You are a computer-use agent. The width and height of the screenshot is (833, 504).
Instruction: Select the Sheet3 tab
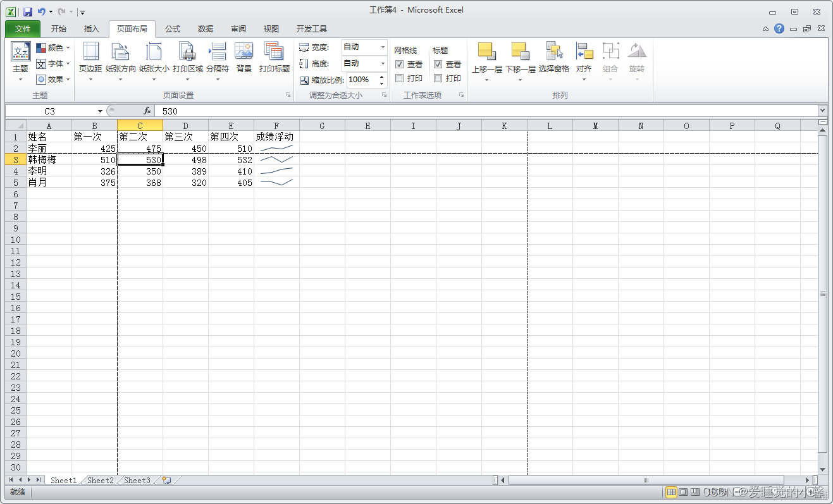tap(137, 481)
